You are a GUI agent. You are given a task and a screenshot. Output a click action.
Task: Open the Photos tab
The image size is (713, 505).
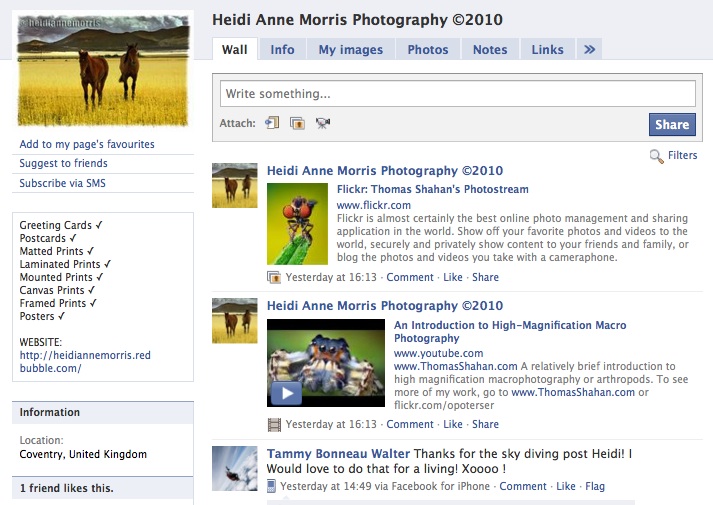coord(428,50)
